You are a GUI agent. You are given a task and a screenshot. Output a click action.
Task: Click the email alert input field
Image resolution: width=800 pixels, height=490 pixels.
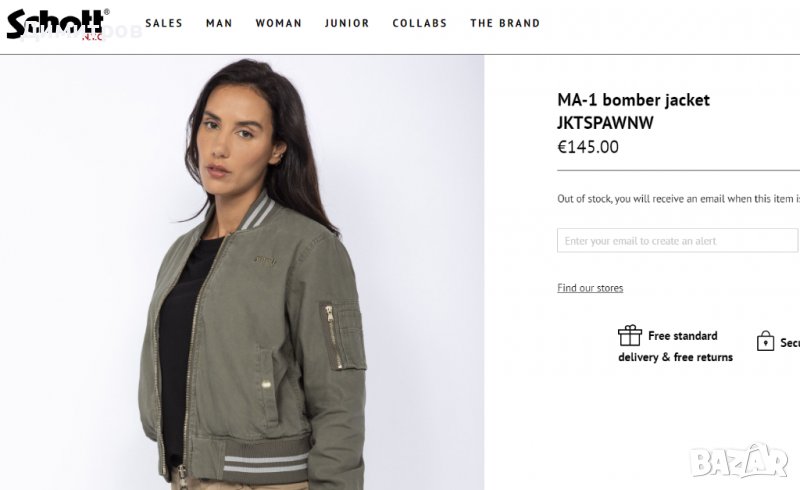tap(677, 241)
